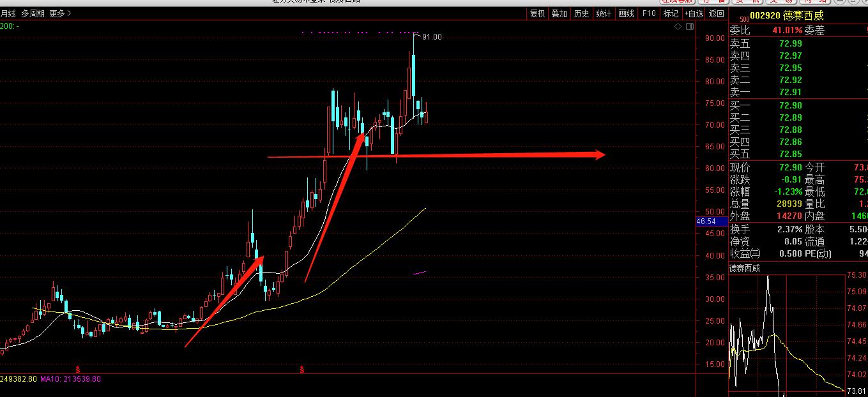This screenshot has width=868, height=397.
Task: Click the 91.00 high price label
Action: tap(432, 37)
